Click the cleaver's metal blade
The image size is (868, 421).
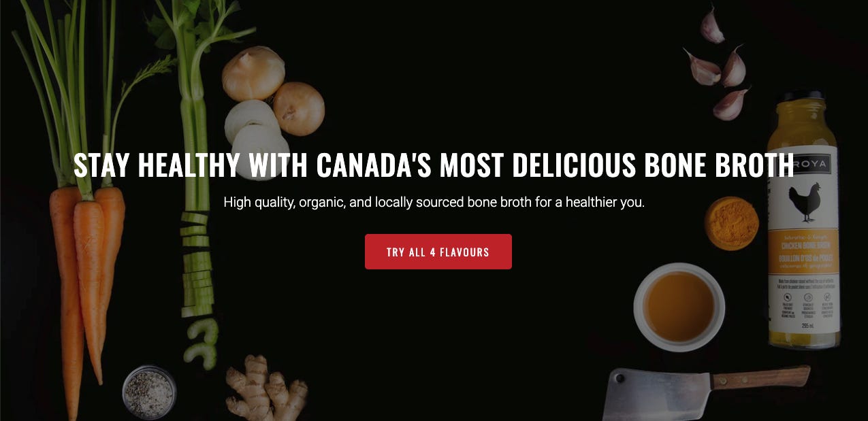[658, 394]
